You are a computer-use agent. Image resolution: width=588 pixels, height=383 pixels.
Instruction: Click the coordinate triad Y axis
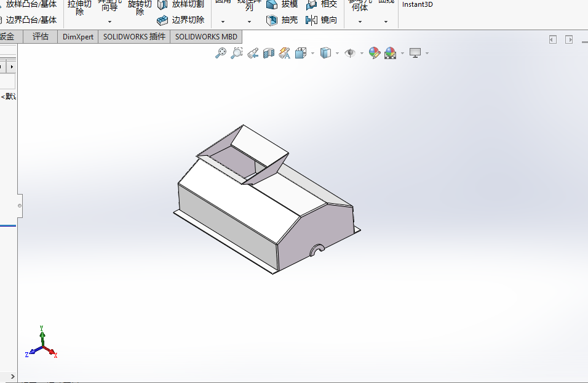[42, 333]
